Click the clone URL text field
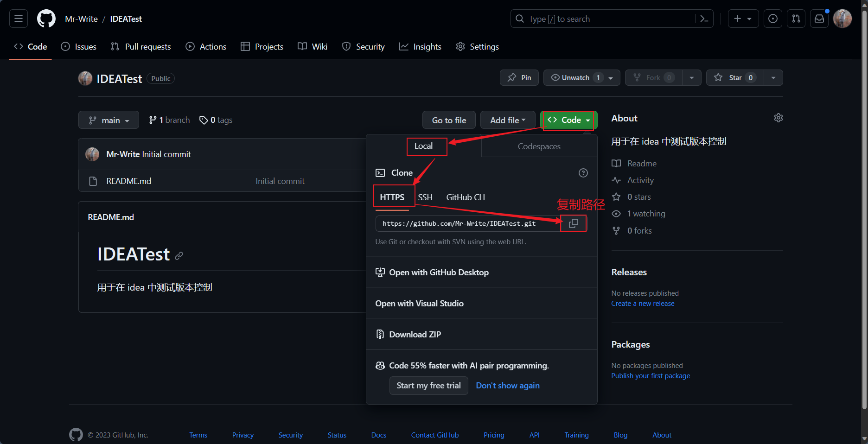Screen dimensions: 868x444 pos(468,223)
